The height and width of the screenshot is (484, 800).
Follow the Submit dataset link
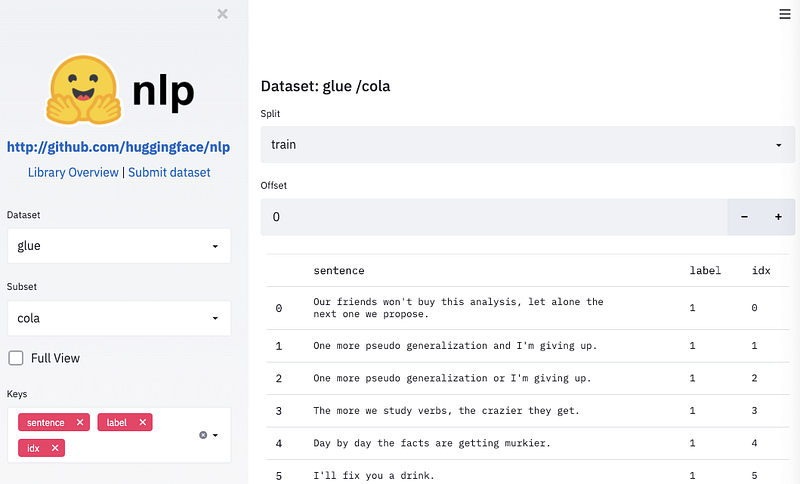click(x=169, y=172)
